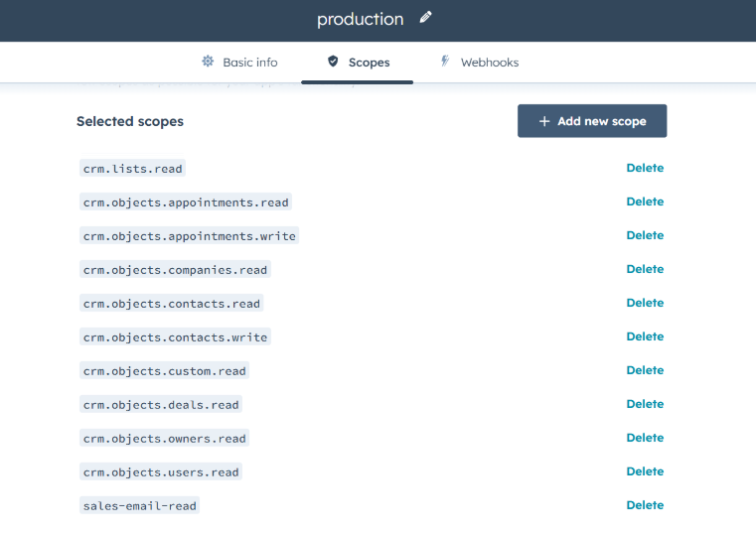756x534 pixels.
Task: Remove the crm.objects.contacts.read scope
Action: 644,304
